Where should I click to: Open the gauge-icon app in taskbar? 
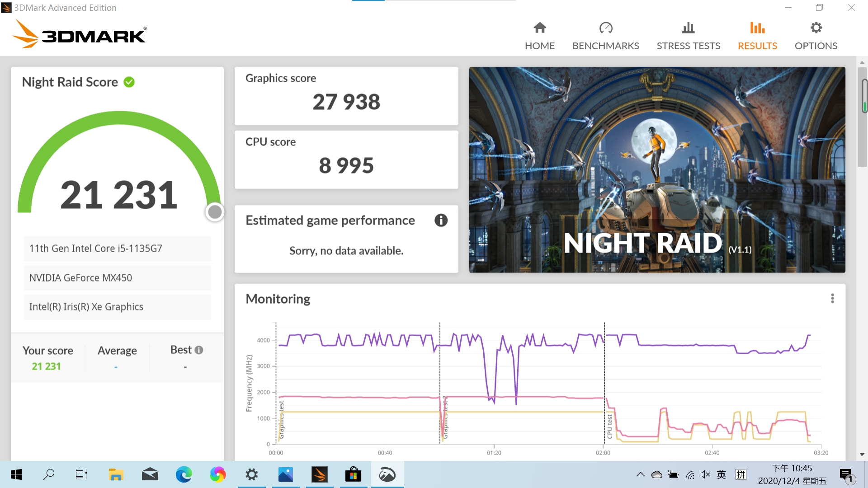click(387, 474)
